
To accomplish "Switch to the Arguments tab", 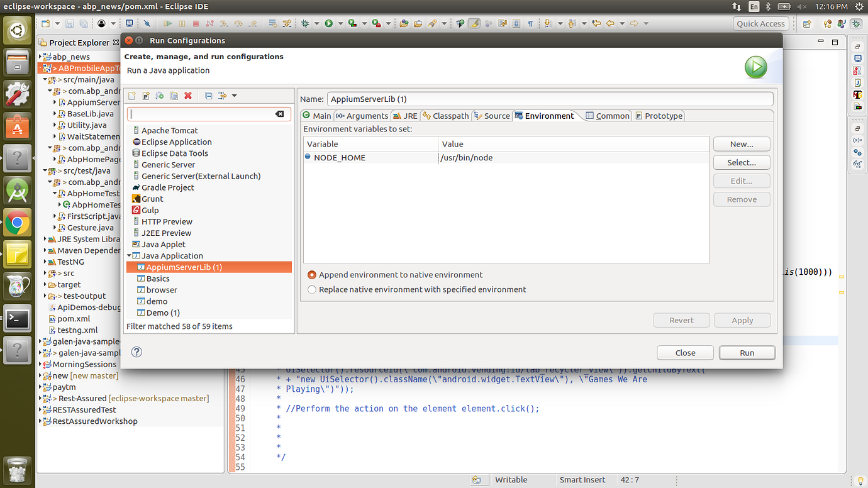I will click(362, 116).
